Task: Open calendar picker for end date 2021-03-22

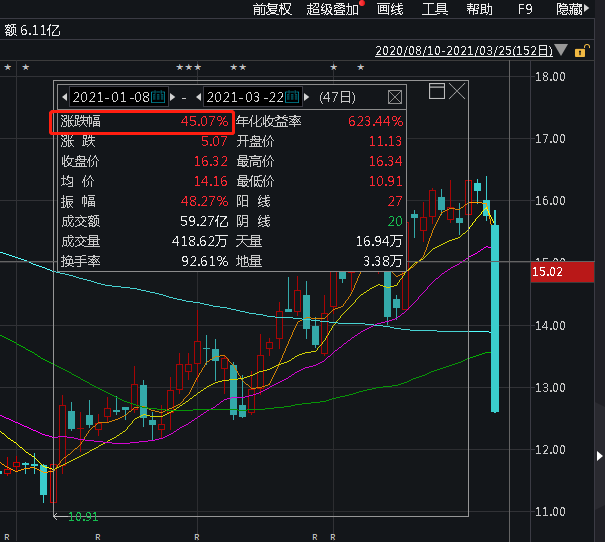Action: pos(292,96)
